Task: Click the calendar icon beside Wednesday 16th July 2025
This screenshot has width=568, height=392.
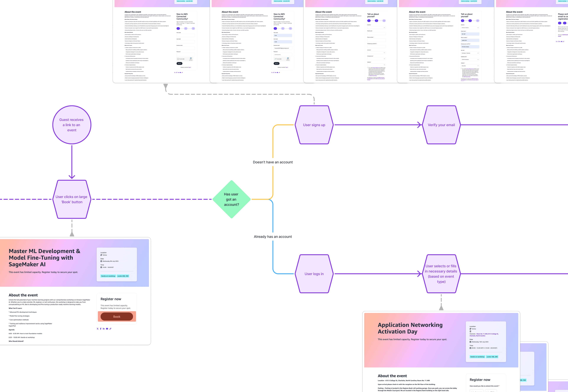Action: [470, 342]
